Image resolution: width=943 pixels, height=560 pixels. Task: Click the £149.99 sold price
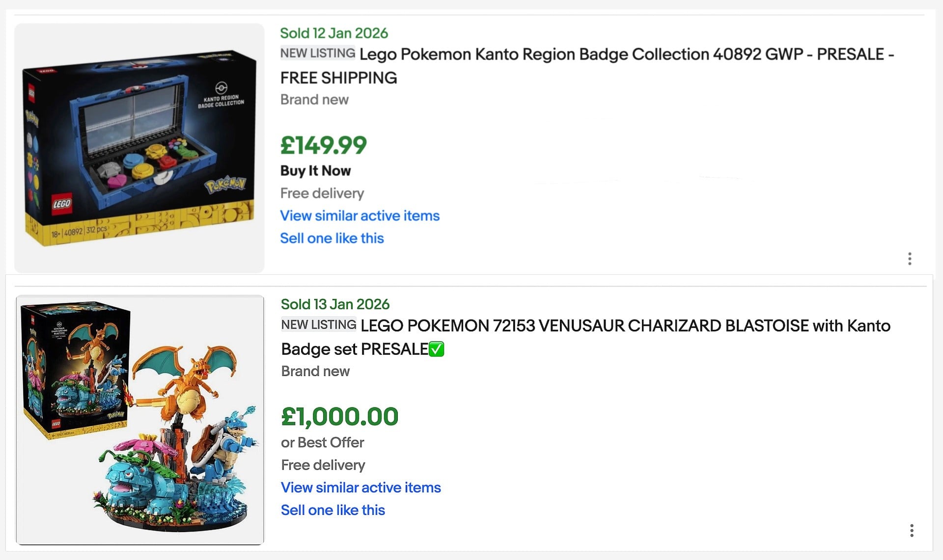point(323,145)
